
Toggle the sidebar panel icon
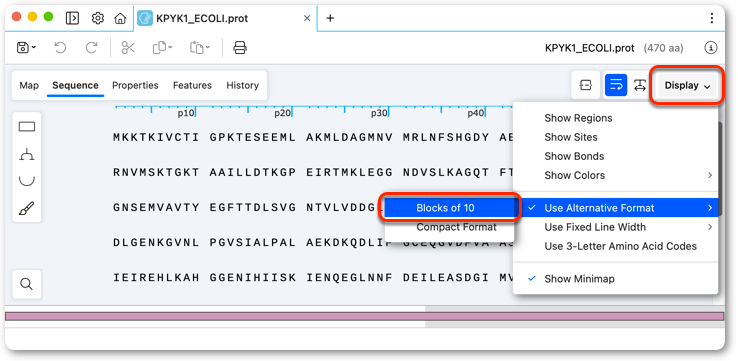[x=72, y=18]
